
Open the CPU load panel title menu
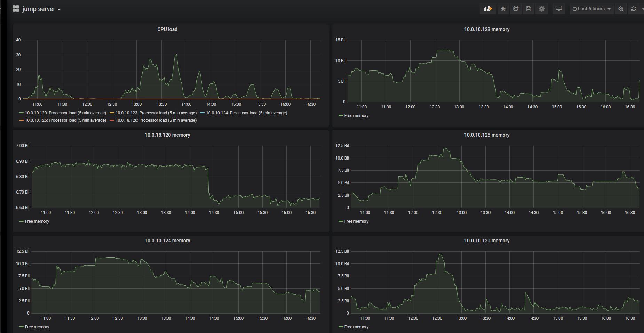pos(167,29)
